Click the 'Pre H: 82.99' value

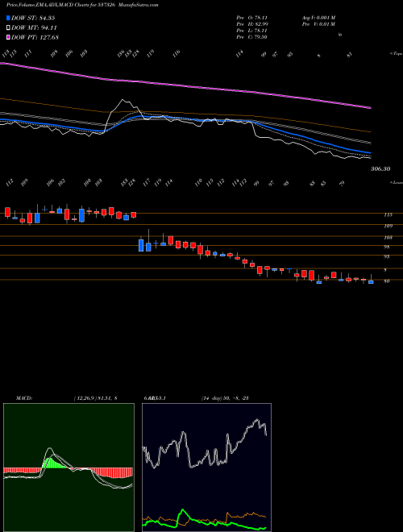pyautogui.click(x=252, y=24)
